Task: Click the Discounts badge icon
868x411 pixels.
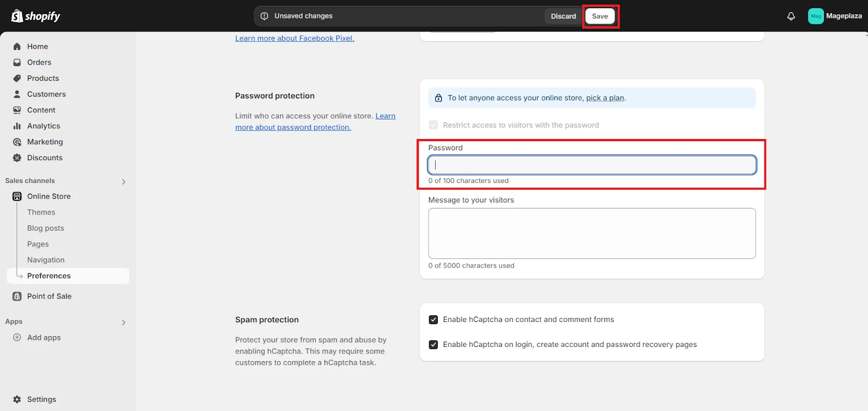Action: [17, 158]
